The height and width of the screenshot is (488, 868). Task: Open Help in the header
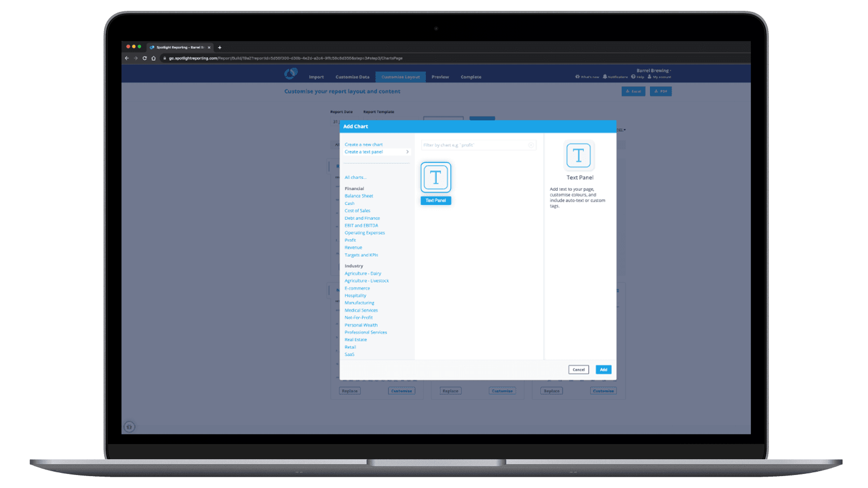(x=638, y=77)
